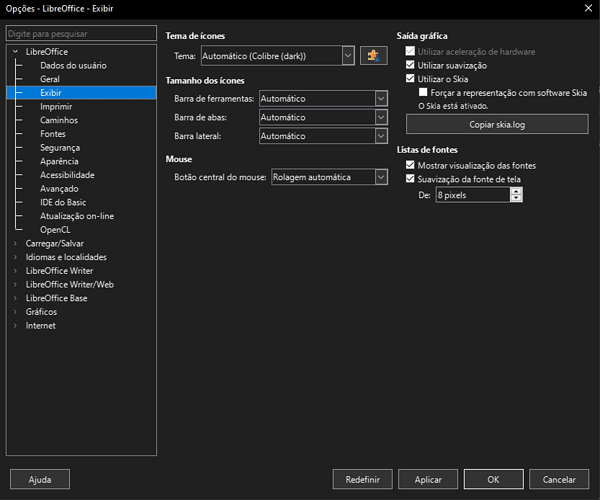Open the 'Avançado' options page

[59, 189]
